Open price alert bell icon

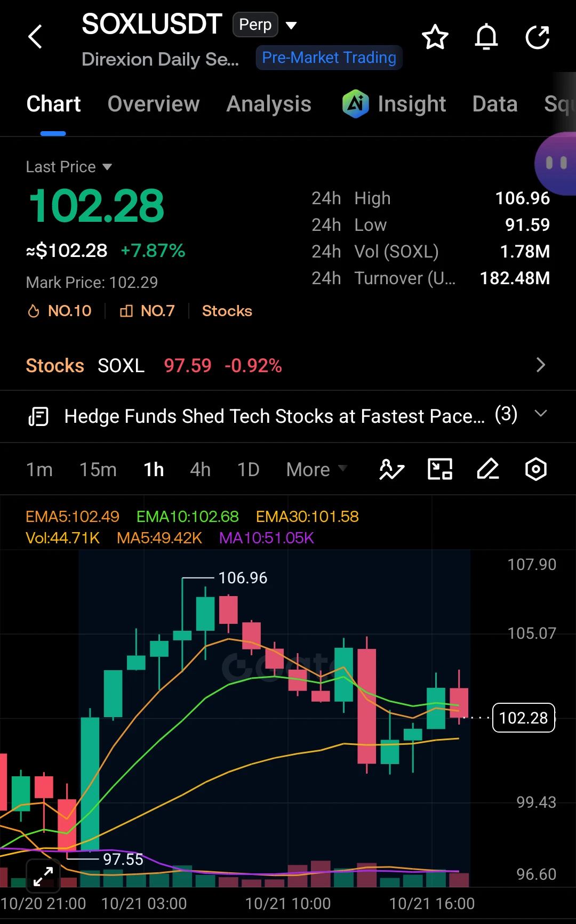tap(486, 37)
